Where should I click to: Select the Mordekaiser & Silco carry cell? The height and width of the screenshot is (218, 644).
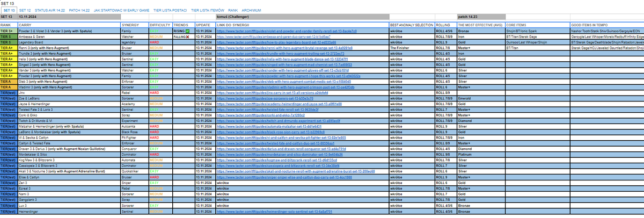(x=69, y=155)
